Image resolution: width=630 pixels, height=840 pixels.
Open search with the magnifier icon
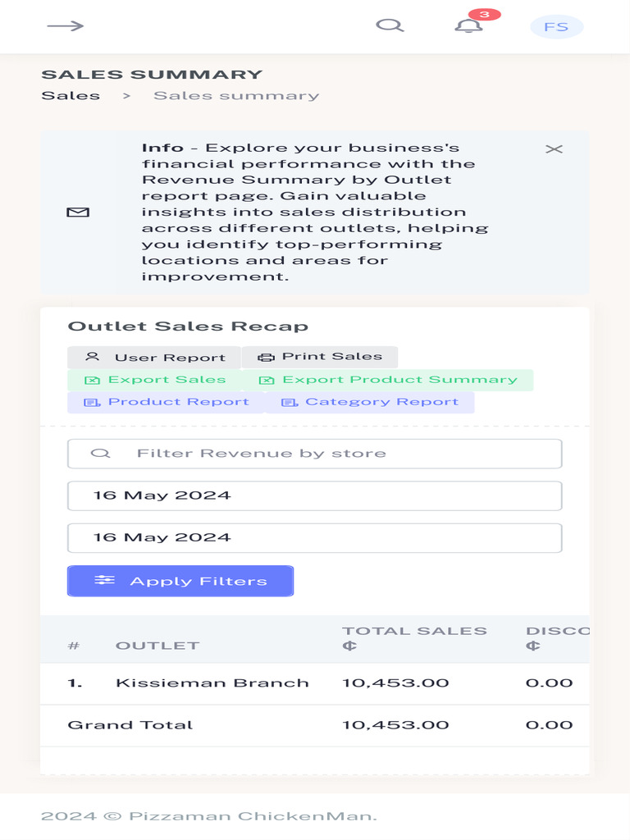pyautogui.click(x=390, y=25)
